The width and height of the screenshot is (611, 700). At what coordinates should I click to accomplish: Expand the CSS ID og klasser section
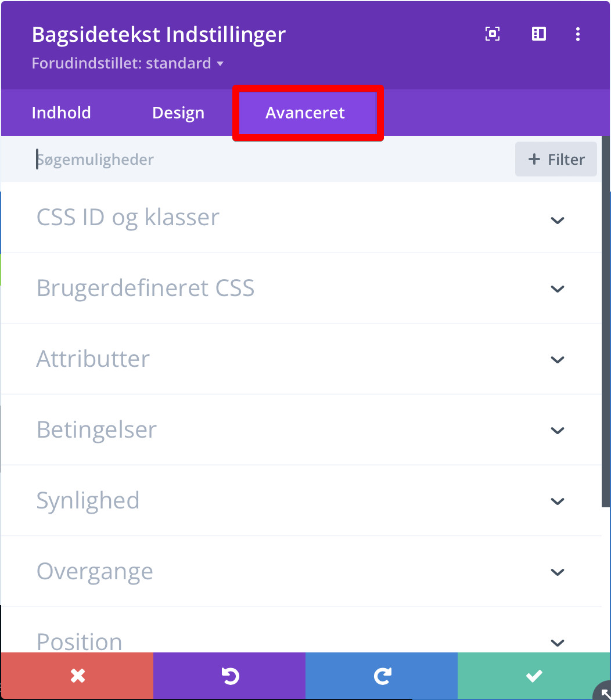point(301,218)
